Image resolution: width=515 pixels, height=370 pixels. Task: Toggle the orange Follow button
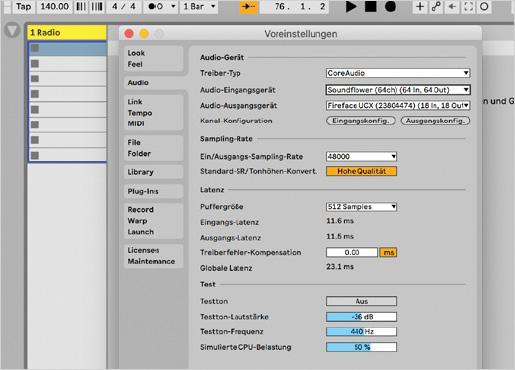(249, 6)
